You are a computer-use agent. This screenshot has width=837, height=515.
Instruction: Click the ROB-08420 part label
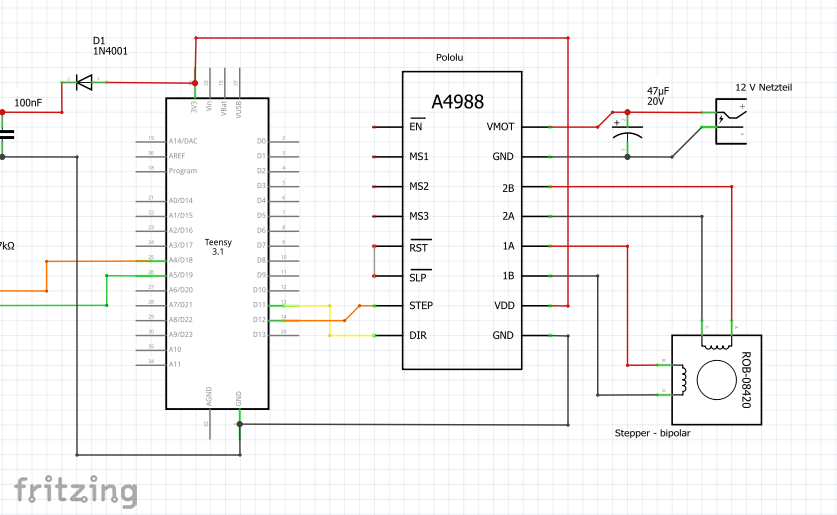pos(746,380)
